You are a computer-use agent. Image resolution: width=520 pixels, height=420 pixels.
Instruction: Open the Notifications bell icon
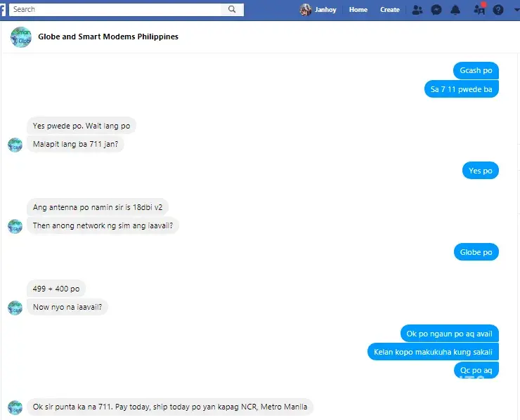[455, 10]
